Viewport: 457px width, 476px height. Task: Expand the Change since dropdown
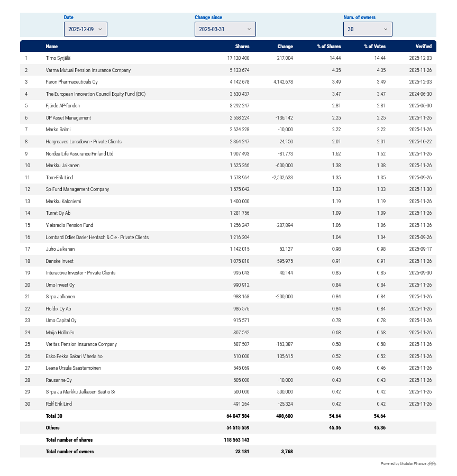pyautogui.click(x=225, y=29)
